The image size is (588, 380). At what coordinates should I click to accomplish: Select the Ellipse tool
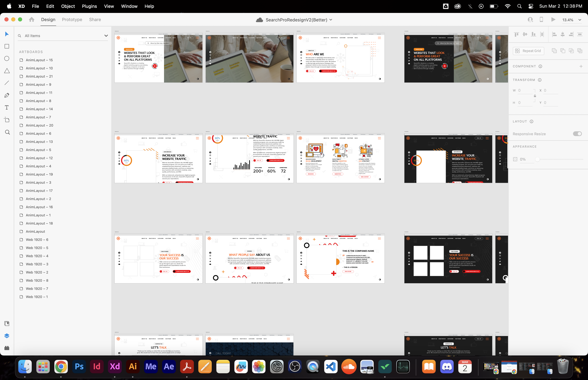(7, 59)
